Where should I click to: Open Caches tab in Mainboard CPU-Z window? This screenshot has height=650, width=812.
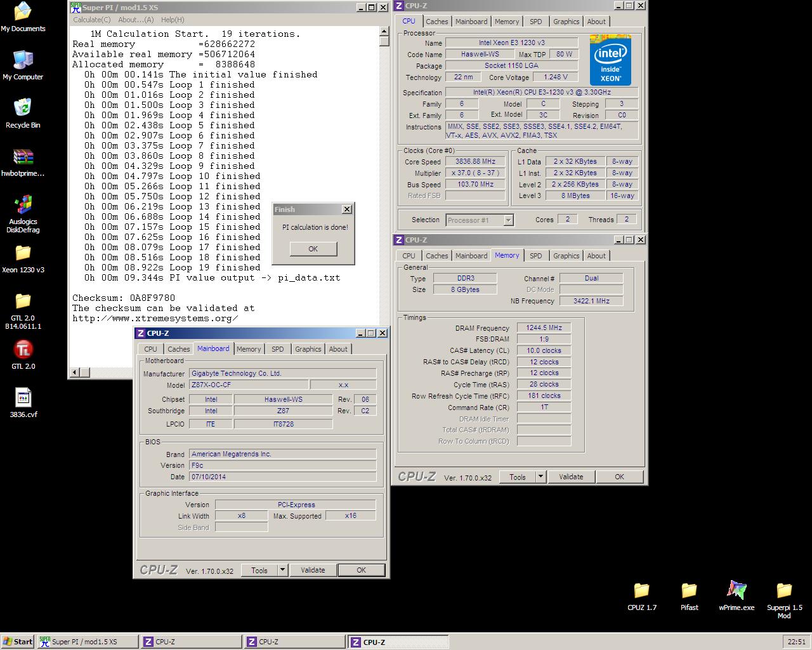pyautogui.click(x=178, y=349)
